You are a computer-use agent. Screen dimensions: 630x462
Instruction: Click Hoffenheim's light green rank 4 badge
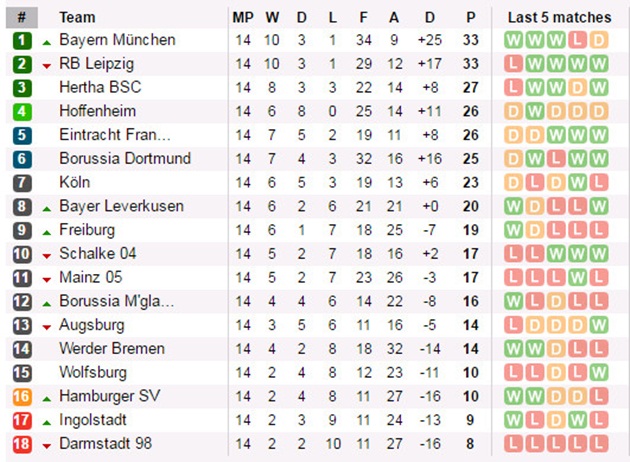pos(22,111)
